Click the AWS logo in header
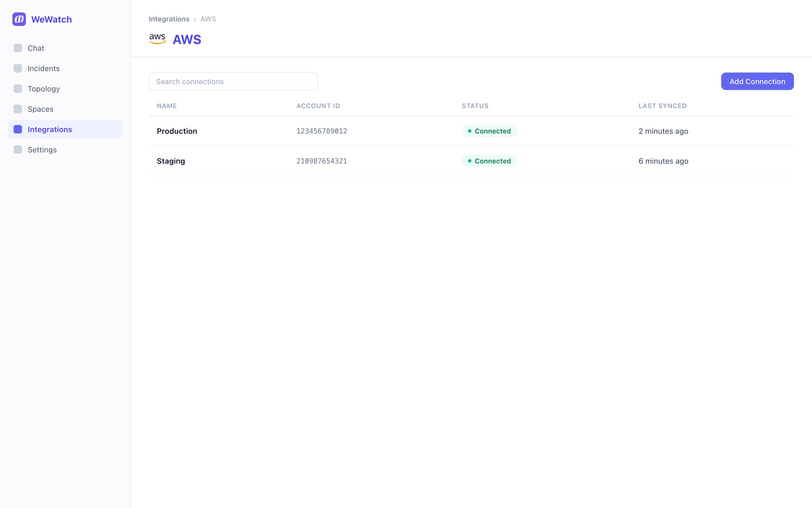The width and height of the screenshot is (812, 508). click(x=157, y=39)
